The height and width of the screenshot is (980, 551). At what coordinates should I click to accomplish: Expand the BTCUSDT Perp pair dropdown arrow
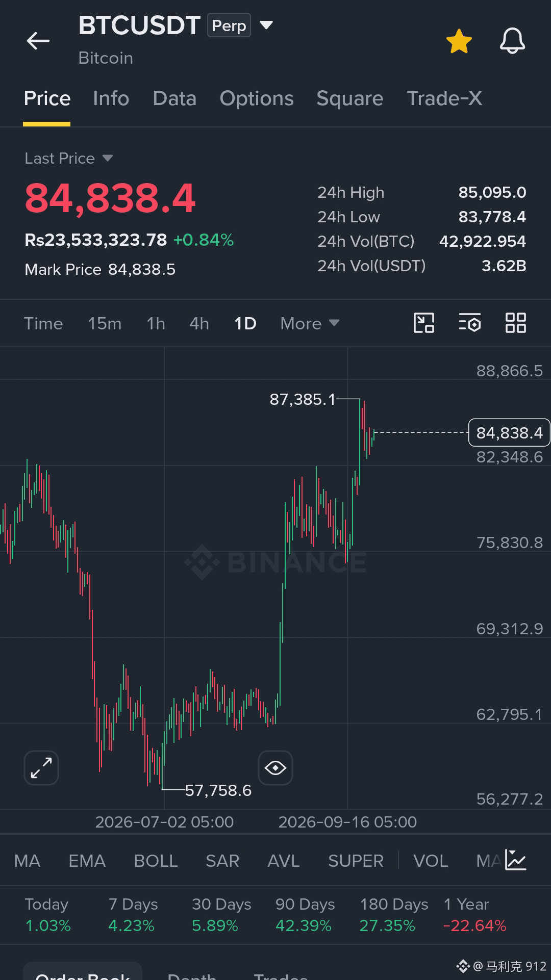(266, 25)
